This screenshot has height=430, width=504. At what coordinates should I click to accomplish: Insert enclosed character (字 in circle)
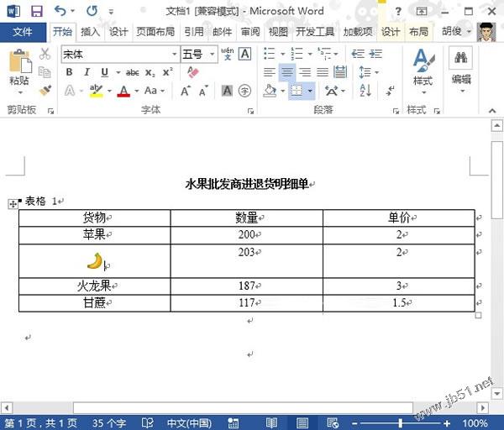(244, 91)
